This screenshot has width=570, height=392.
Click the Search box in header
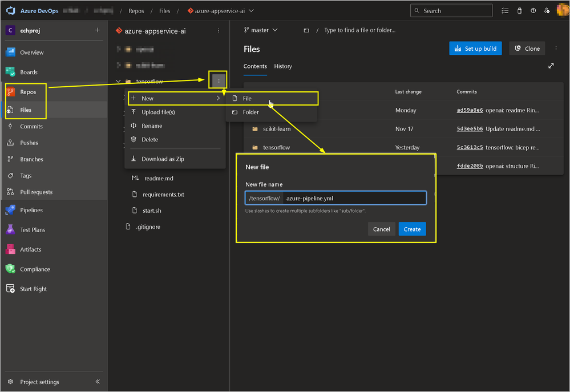(451, 10)
